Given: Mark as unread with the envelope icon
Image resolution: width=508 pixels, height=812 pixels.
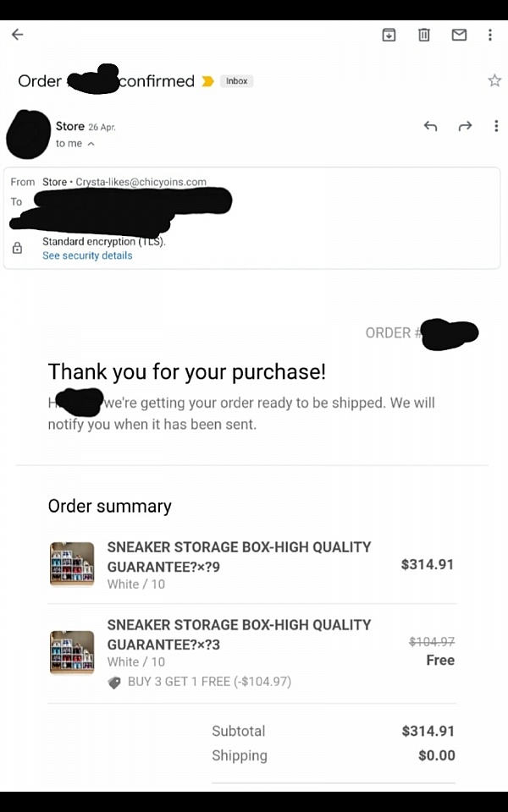Looking at the screenshot, I should (x=459, y=35).
